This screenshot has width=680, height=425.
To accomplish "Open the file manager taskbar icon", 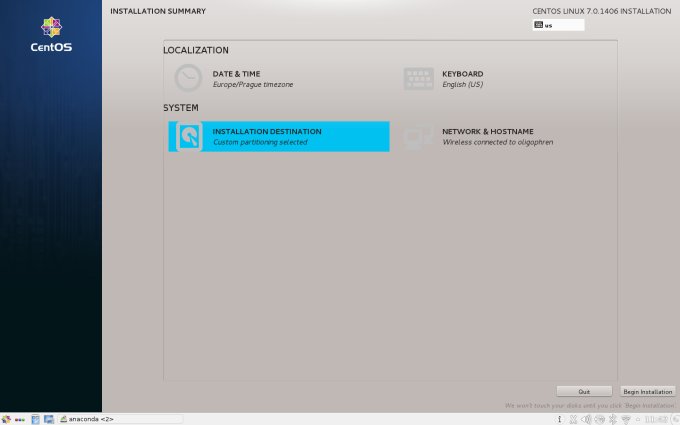I will tap(35, 419).
